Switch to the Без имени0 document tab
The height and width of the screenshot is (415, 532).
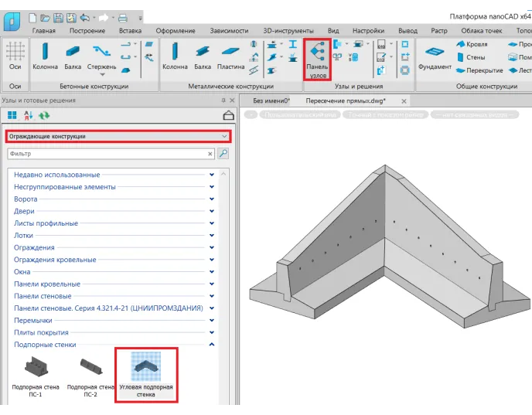pos(271,100)
